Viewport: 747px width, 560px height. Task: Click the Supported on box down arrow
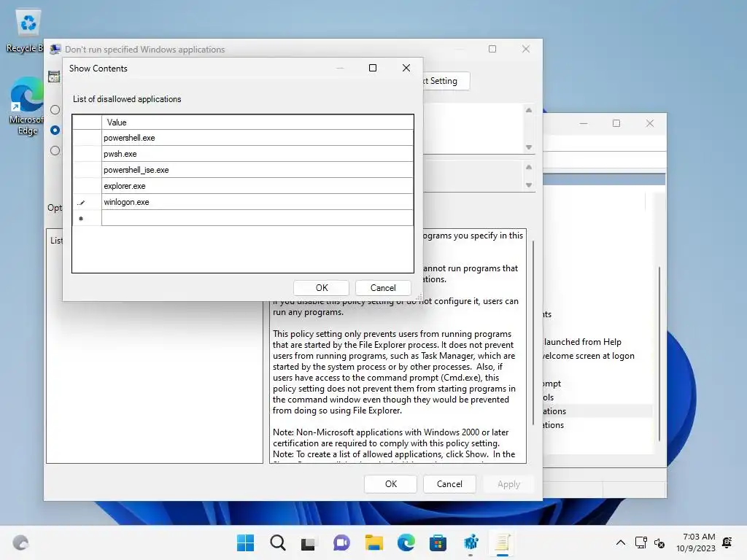point(529,184)
